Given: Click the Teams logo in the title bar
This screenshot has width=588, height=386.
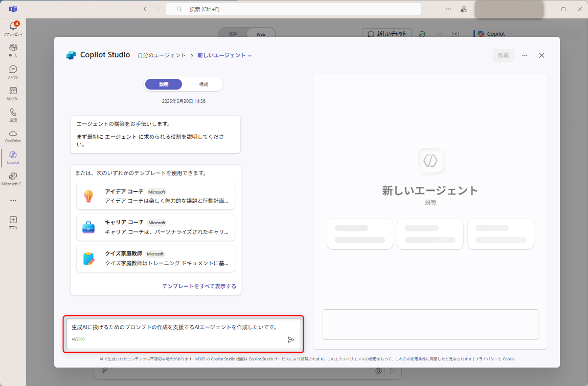Looking at the screenshot, I should [x=13, y=9].
